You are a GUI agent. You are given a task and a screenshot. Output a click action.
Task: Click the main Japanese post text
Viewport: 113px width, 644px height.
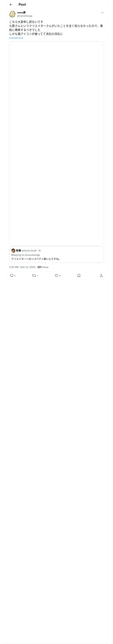(x=56, y=28)
